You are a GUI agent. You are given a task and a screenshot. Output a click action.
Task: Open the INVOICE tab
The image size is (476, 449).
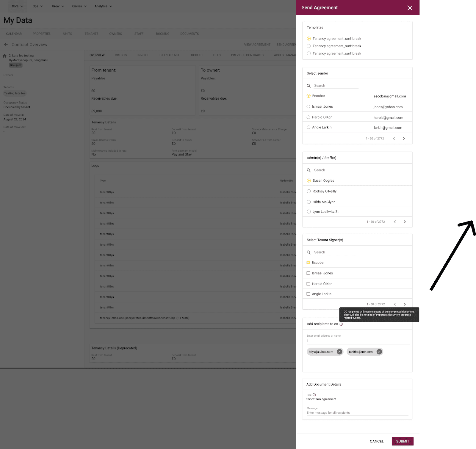143,55
